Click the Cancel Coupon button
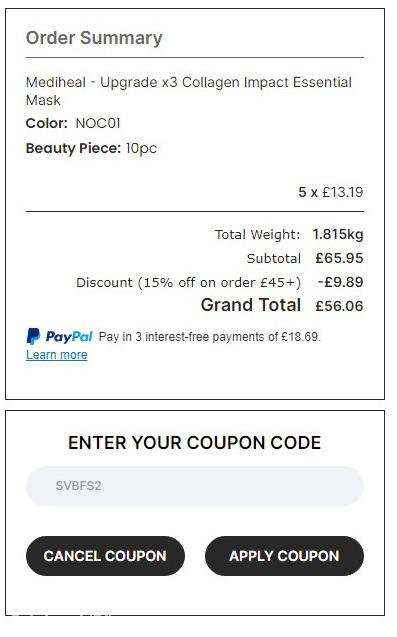This screenshot has width=397, height=637. (x=105, y=556)
